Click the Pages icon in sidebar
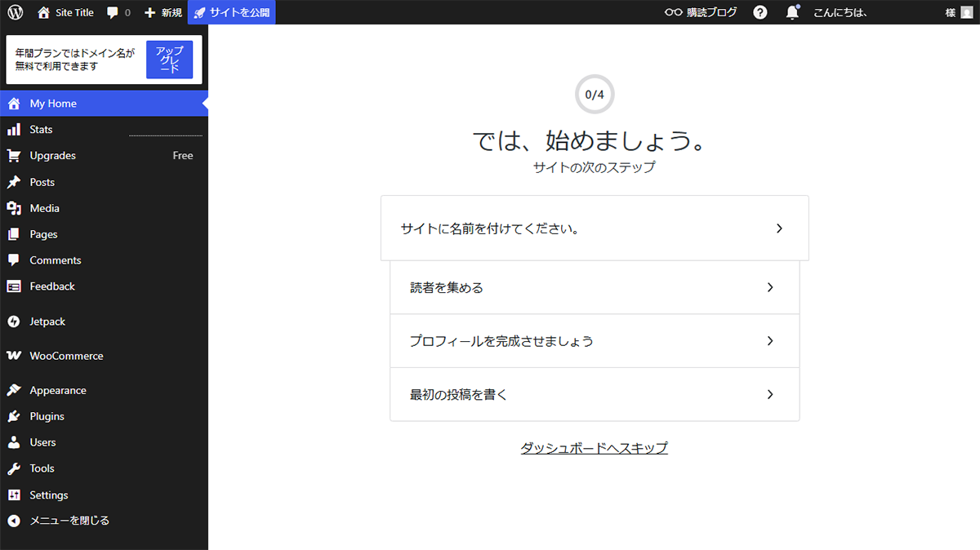This screenshot has width=980, height=550. (14, 234)
